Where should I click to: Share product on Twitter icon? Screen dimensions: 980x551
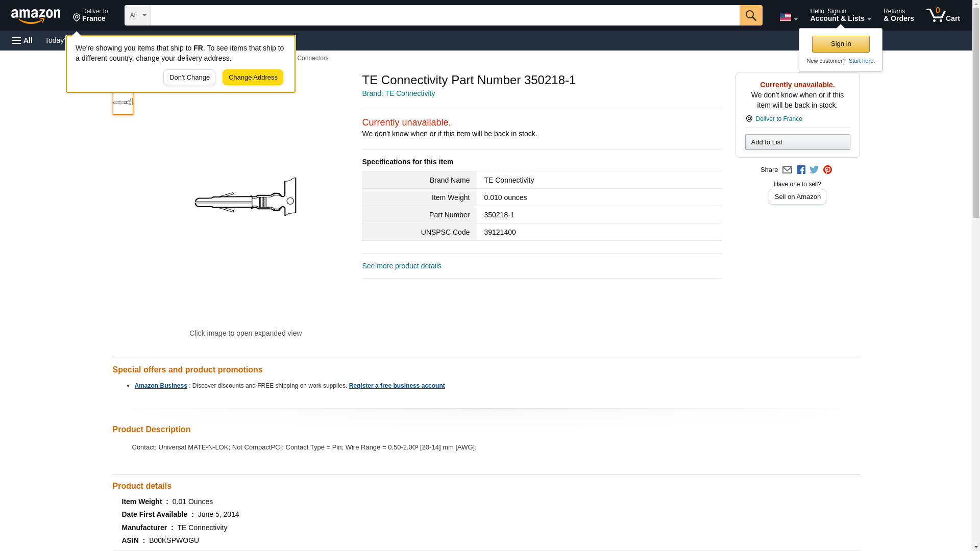tap(814, 170)
